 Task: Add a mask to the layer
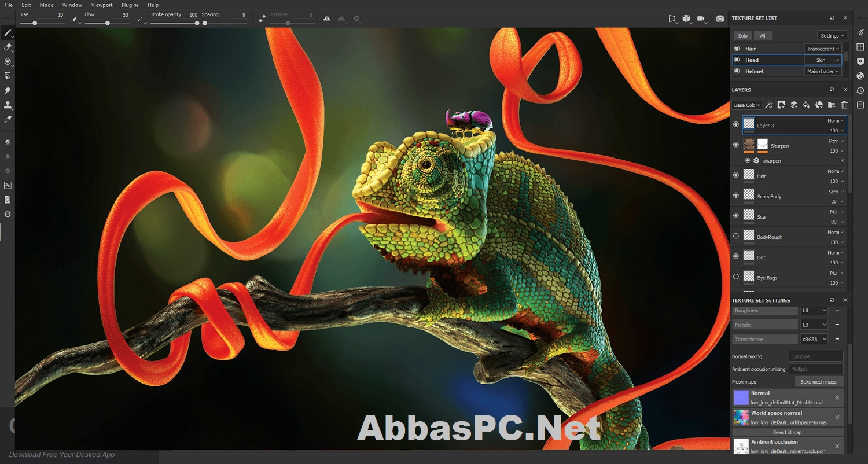[781, 105]
